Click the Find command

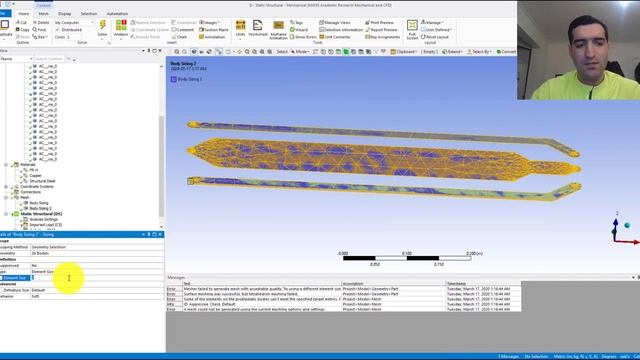point(39,30)
